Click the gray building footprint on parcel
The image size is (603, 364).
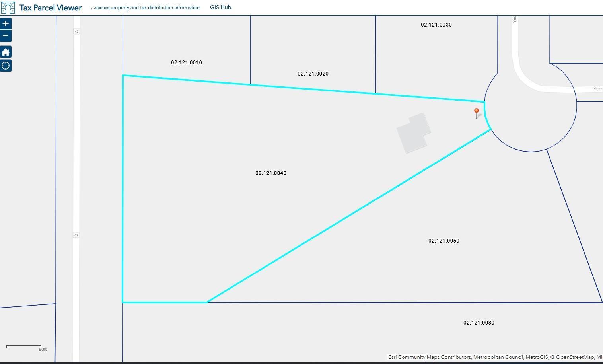click(414, 133)
